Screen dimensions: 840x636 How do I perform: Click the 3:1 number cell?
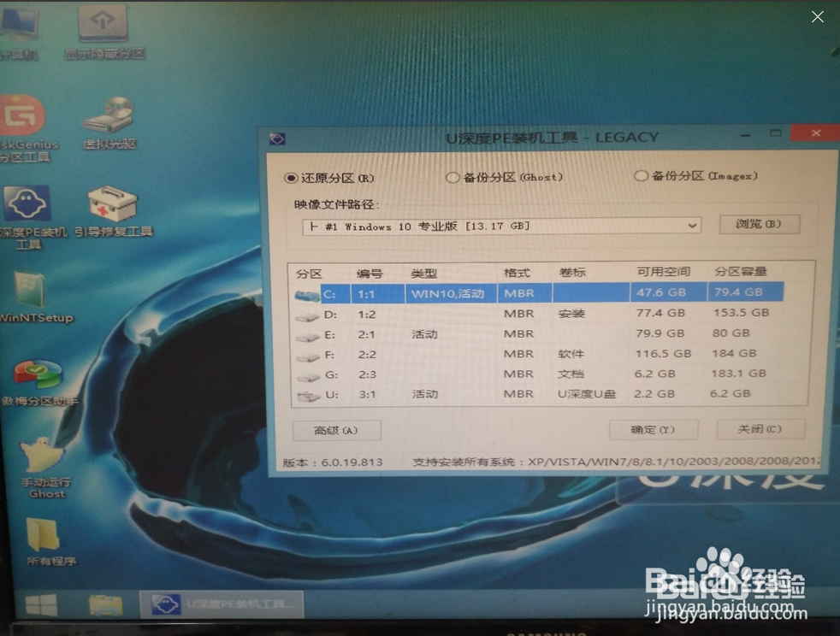[x=367, y=395]
